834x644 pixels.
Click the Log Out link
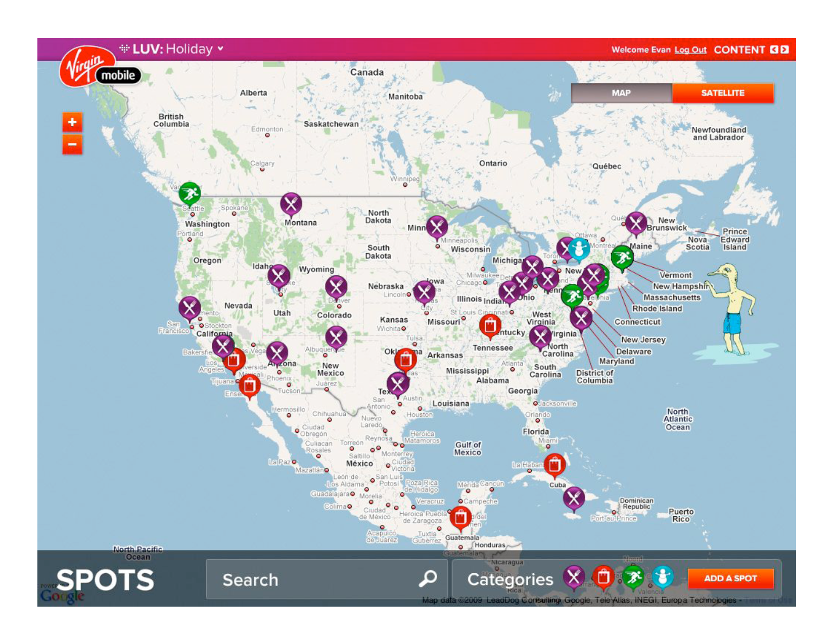690,50
